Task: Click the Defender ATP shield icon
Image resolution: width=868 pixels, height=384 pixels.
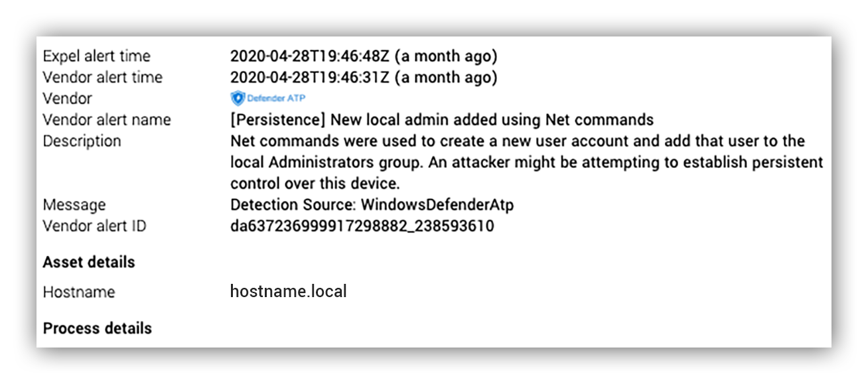Action: 238,98
